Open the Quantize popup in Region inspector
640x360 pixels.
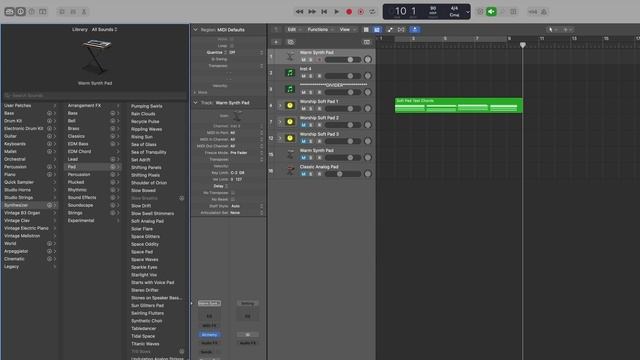point(246,52)
